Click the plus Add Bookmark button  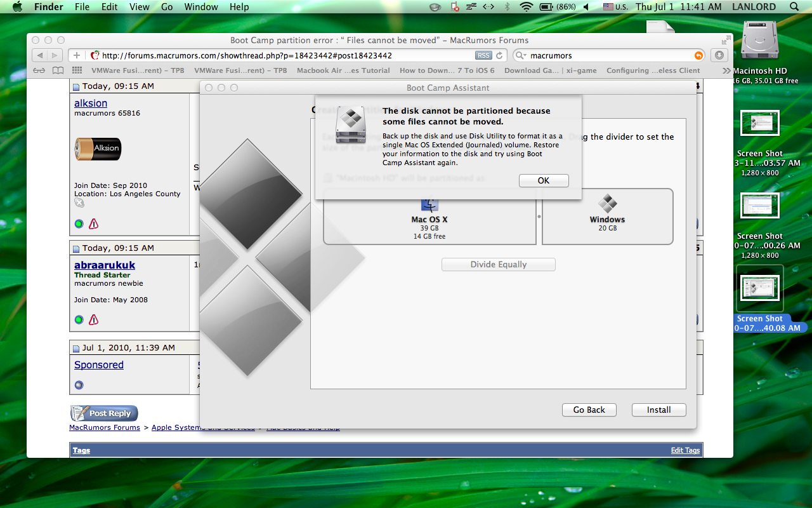(x=76, y=55)
